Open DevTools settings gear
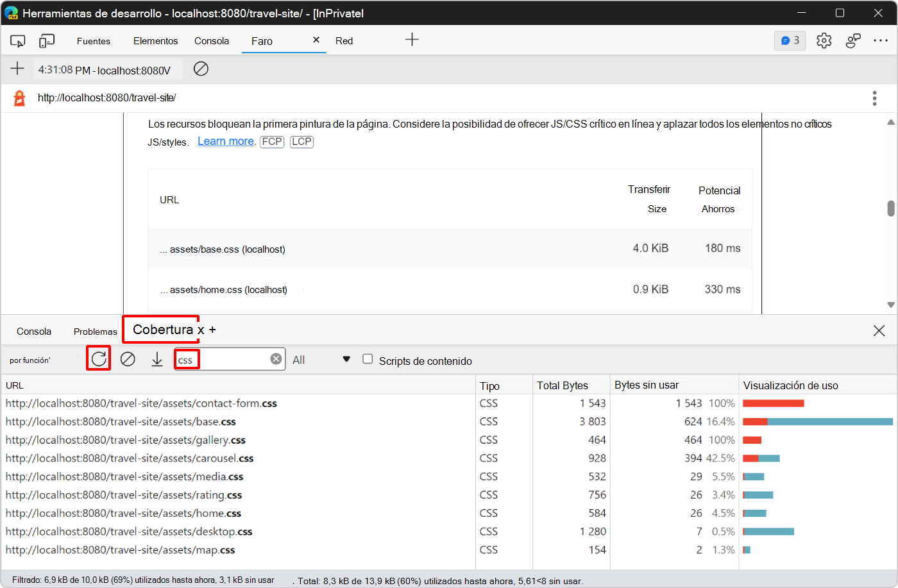 824,40
